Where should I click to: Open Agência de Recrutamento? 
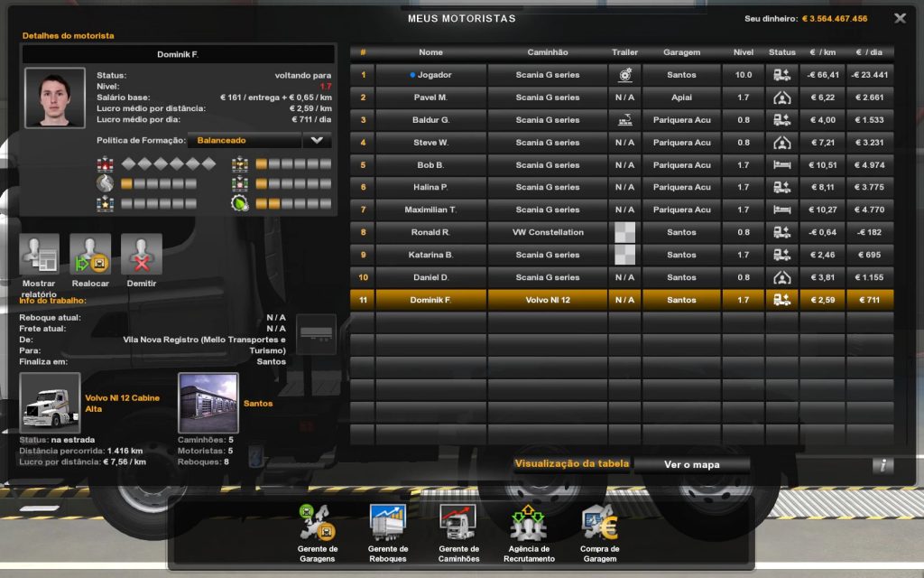tap(529, 523)
